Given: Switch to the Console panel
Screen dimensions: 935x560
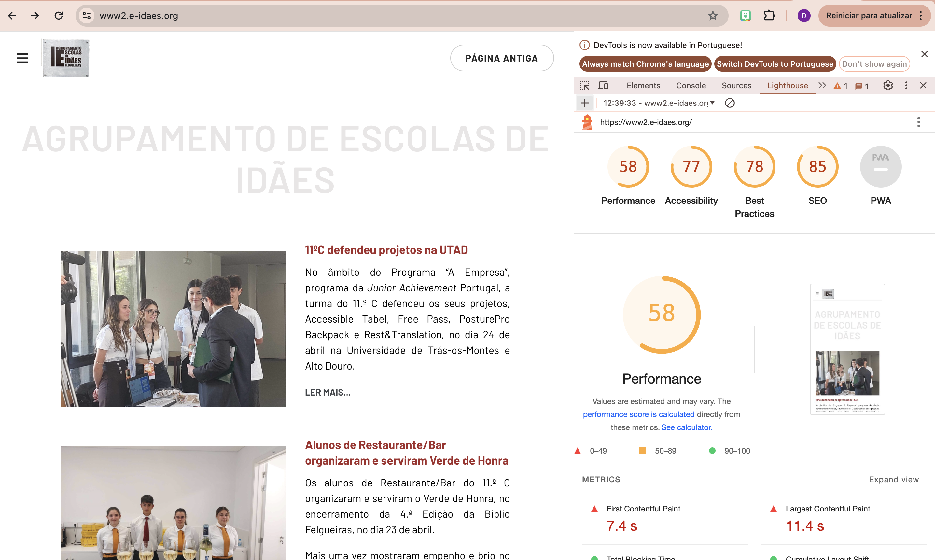Looking at the screenshot, I should (x=691, y=85).
